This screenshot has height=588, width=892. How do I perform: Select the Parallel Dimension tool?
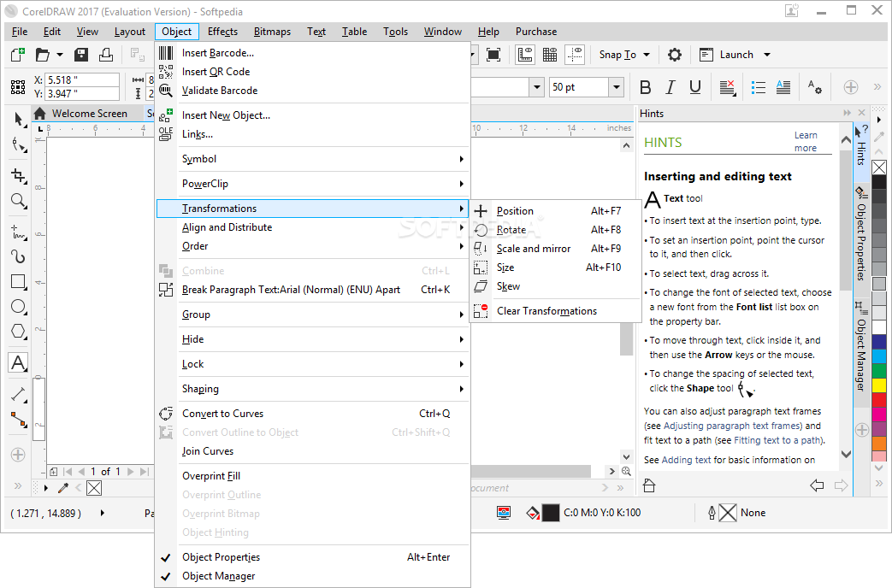click(x=19, y=394)
